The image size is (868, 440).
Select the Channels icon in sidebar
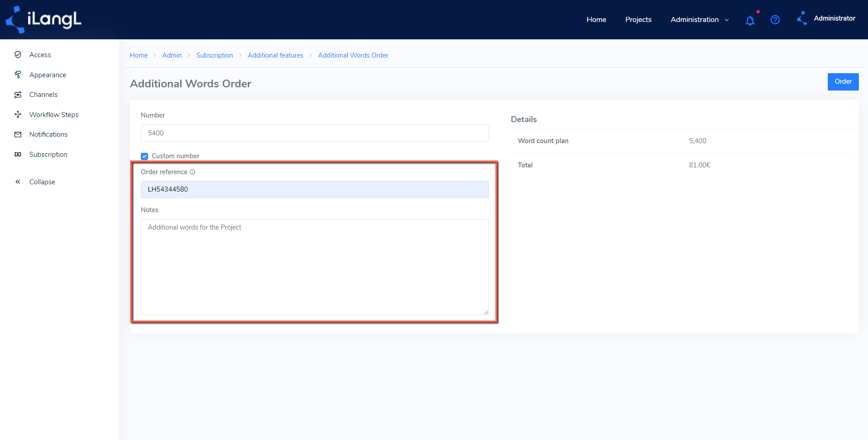pyautogui.click(x=18, y=95)
